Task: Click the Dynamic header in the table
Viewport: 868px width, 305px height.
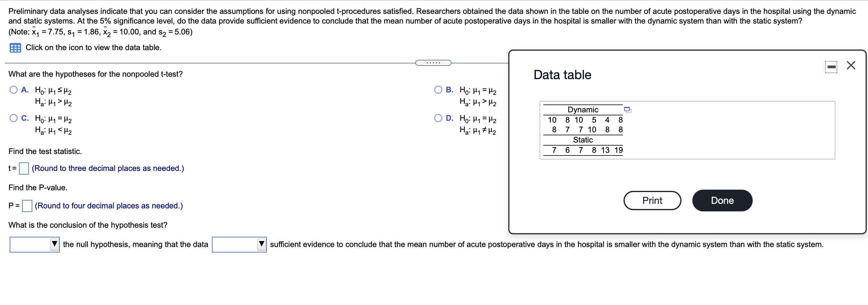Action: tap(583, 110)
